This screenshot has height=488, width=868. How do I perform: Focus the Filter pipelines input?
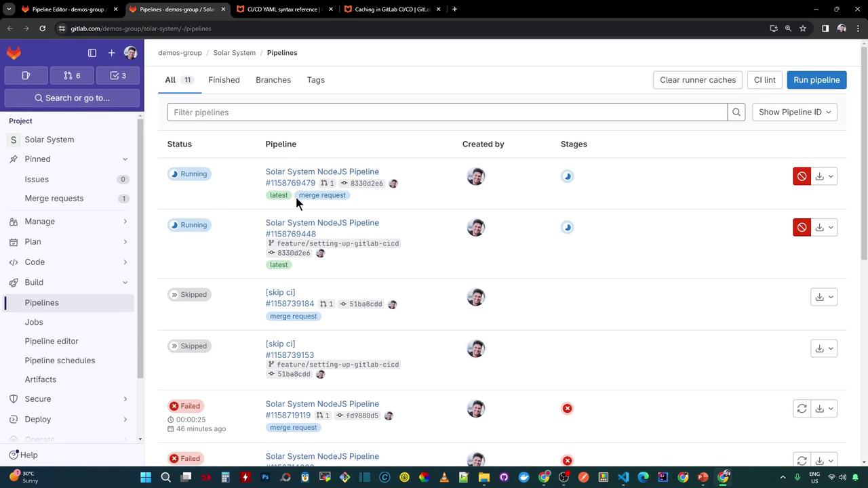click(448, 113)
